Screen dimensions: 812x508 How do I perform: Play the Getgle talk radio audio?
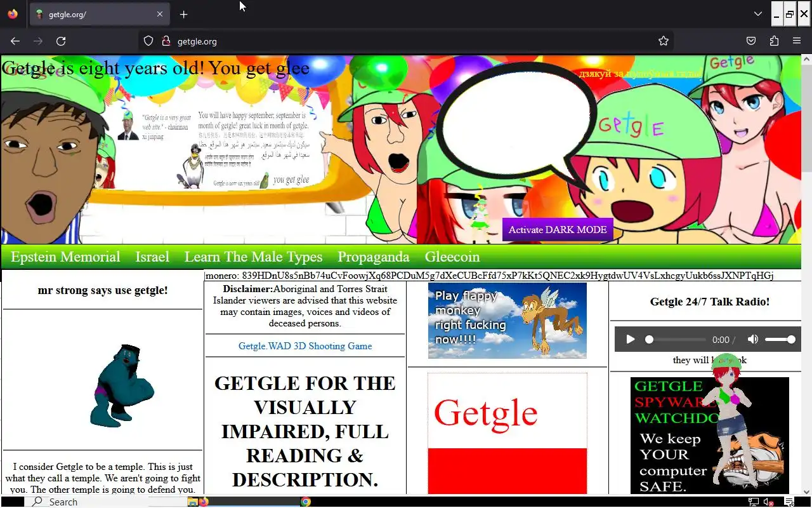[x=630, y=340]
